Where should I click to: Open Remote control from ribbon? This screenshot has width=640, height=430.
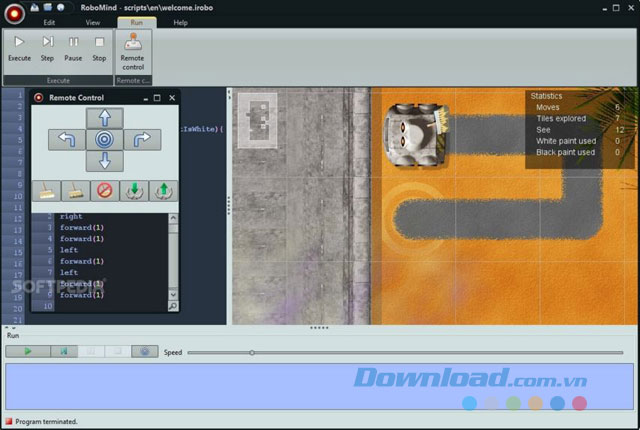pos(132,48)
